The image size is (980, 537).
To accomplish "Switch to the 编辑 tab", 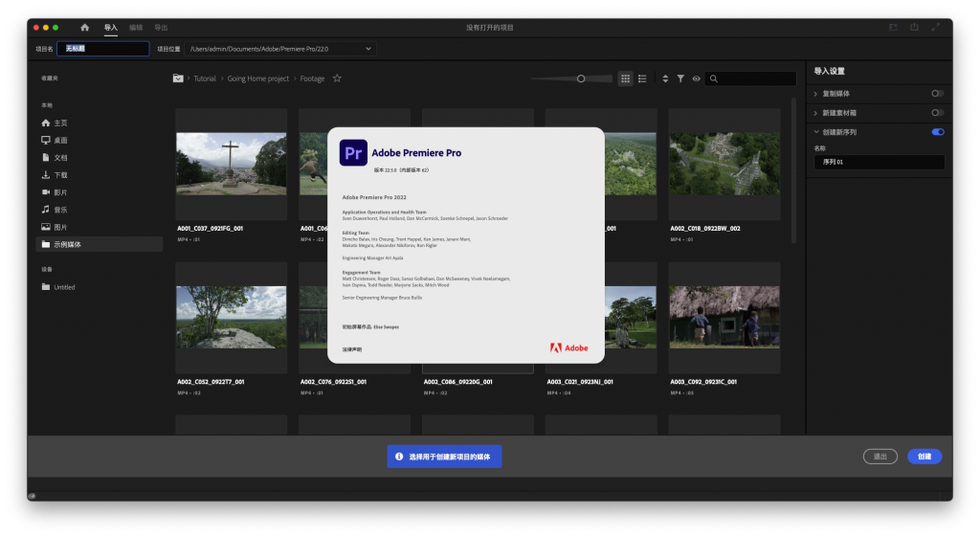I will (x=136, y=28).
